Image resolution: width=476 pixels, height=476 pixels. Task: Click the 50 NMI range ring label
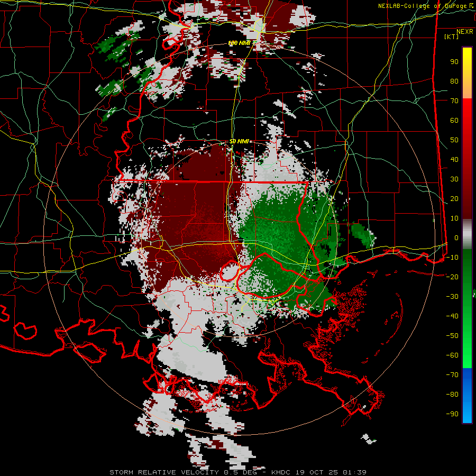pos(239,141)
